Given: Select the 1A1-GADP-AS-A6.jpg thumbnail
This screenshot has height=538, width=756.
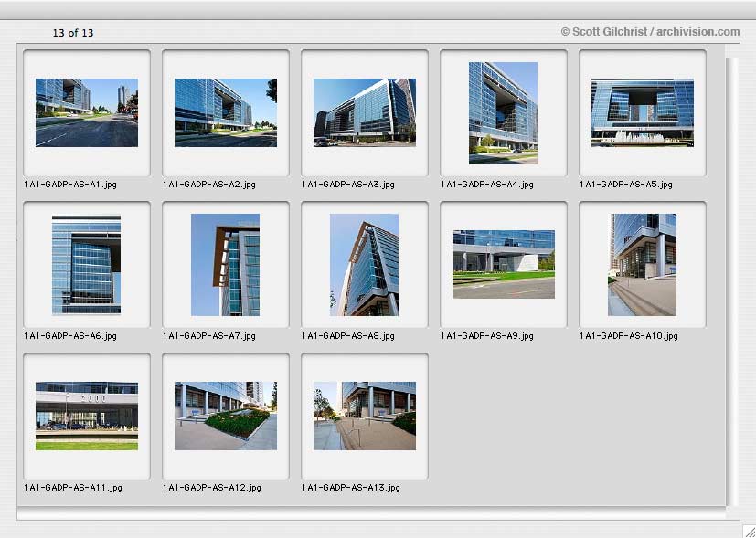Looking at the screenshot, I should (x=86, y=265).
